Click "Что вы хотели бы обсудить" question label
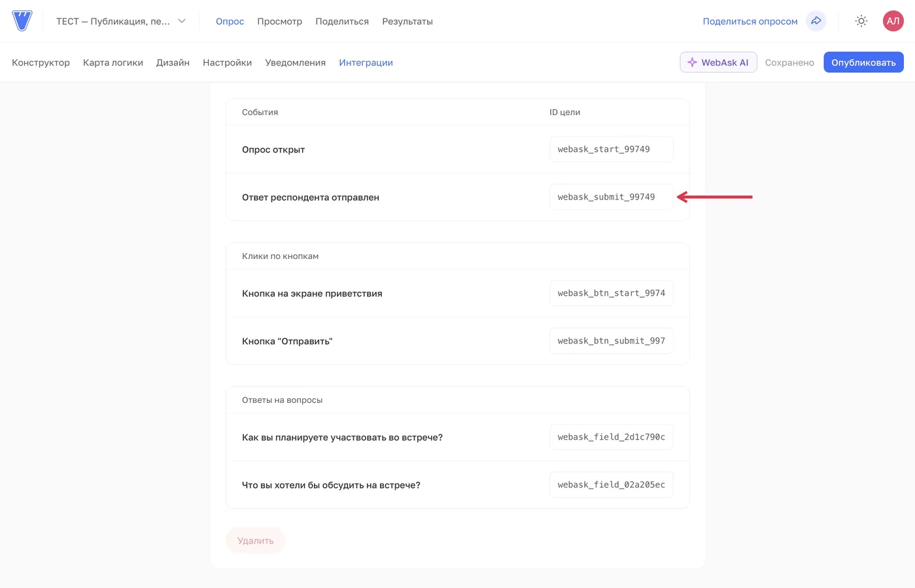 click(x=331, y=485)
